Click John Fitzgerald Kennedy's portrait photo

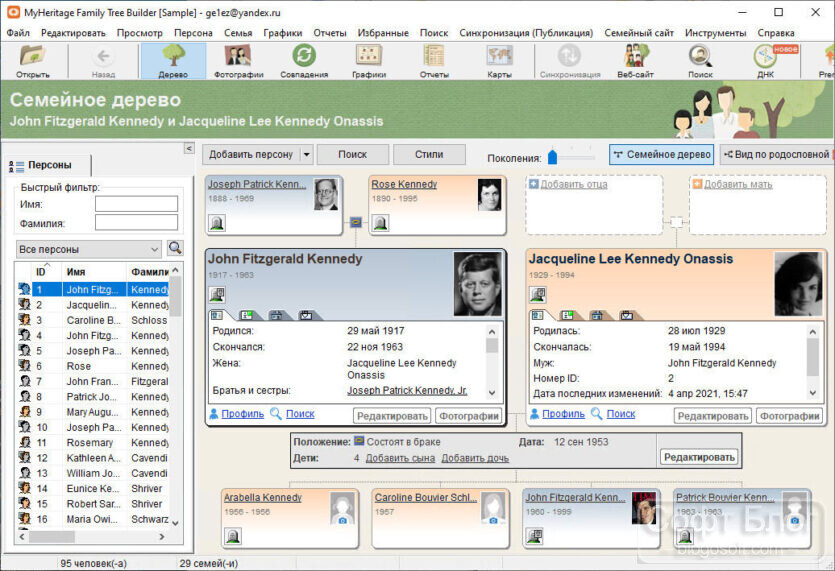point(478,284)
